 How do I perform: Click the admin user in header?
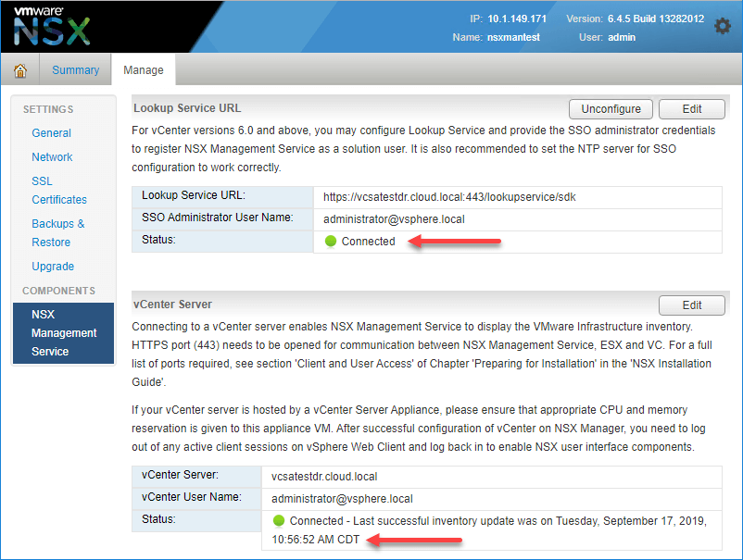(622, 37)
